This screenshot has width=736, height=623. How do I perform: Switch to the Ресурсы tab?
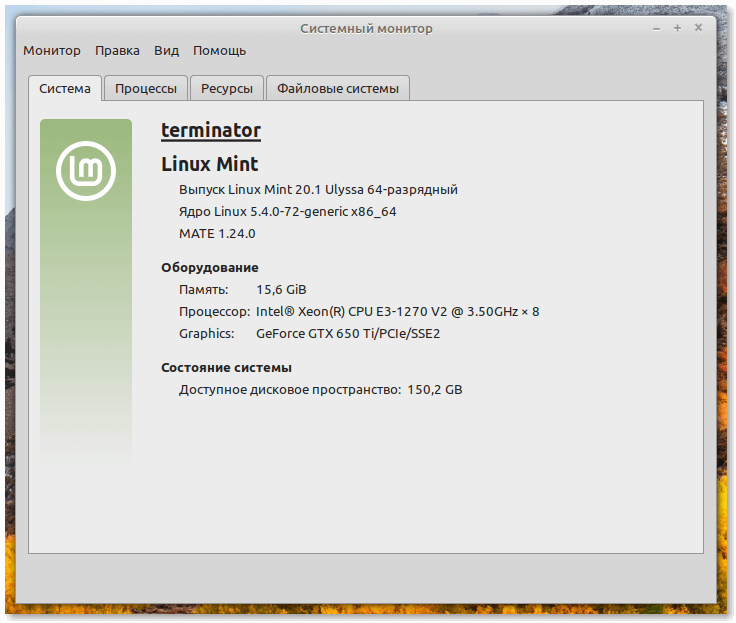coord(227,88)
